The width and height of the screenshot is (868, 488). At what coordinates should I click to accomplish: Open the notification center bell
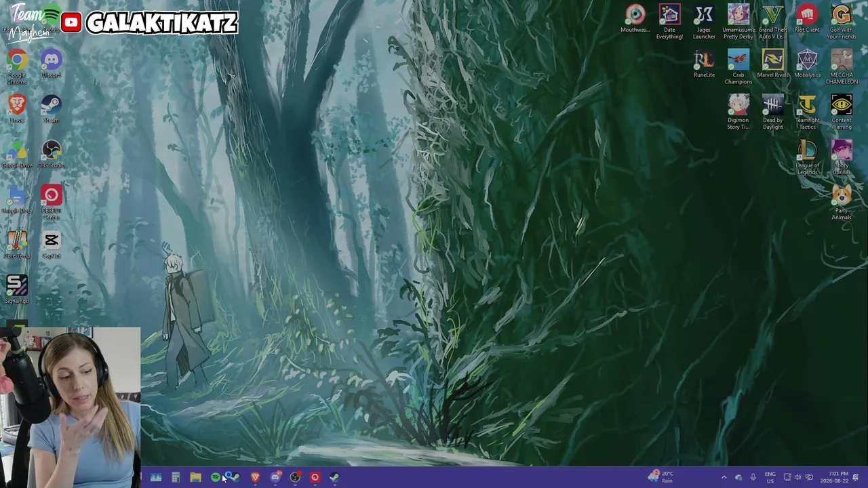(x=856, y=477)
